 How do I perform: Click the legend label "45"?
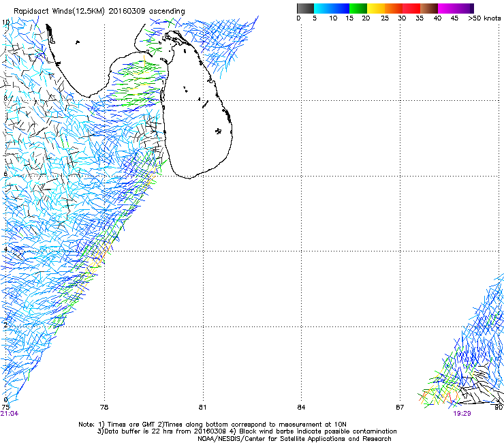click(454, 18)
